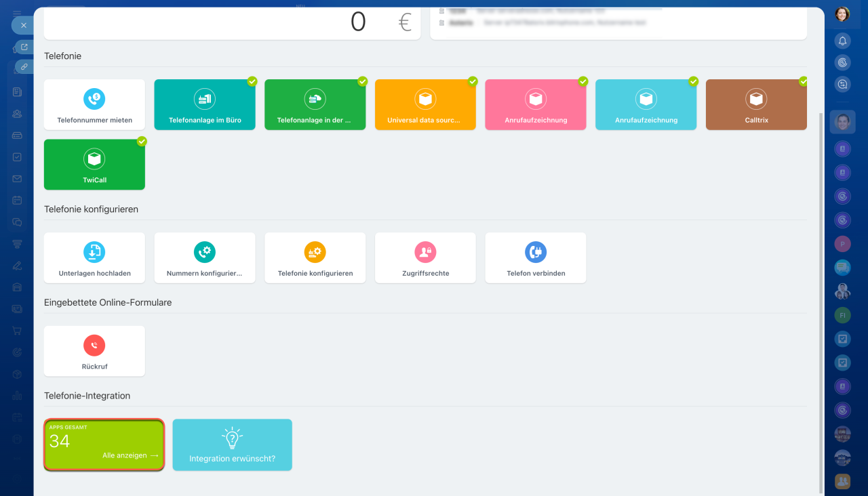Open the panel in a new window
This screenshot has height=496, width=868.
(24, 47)
